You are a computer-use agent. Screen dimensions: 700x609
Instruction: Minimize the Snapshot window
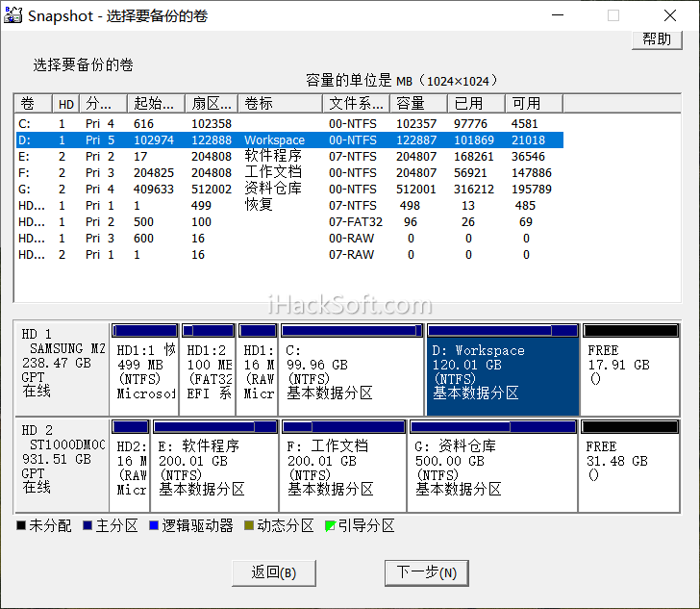coord(558,15)
